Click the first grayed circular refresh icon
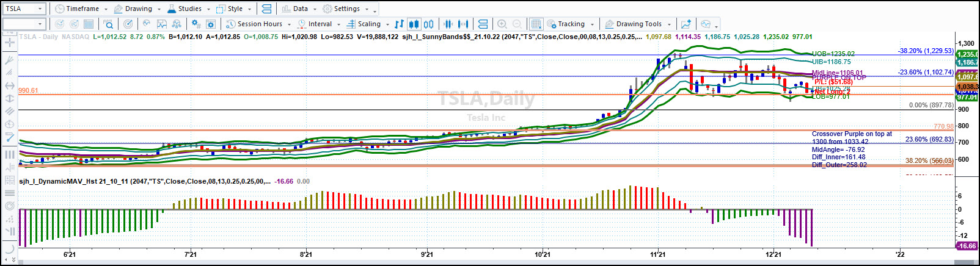The height and width of the screenshot is (266, 980). click(59, 24)
